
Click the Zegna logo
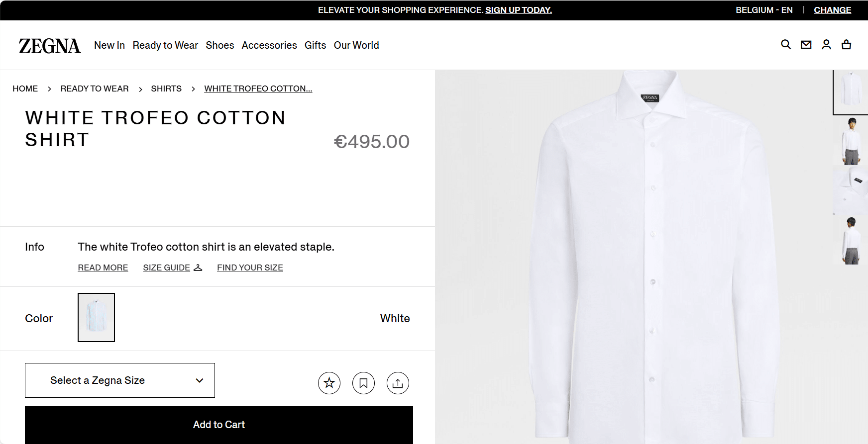[x=50, y=46]
